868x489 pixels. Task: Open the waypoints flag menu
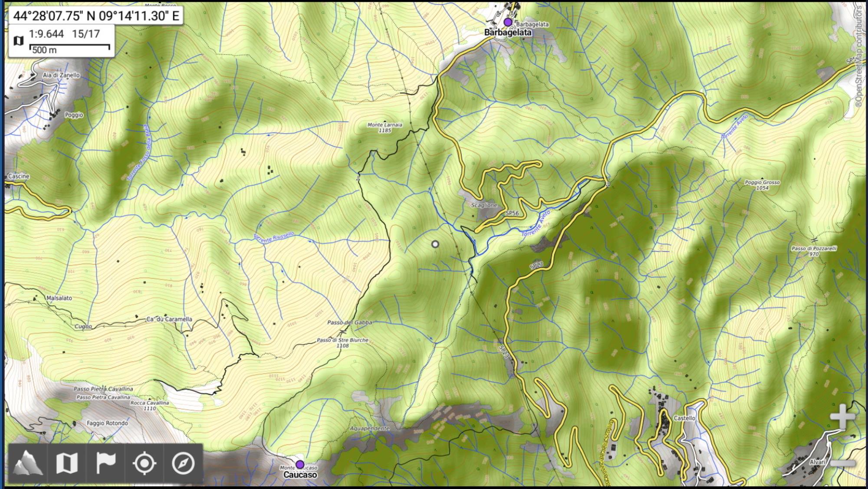pos(105,463)
